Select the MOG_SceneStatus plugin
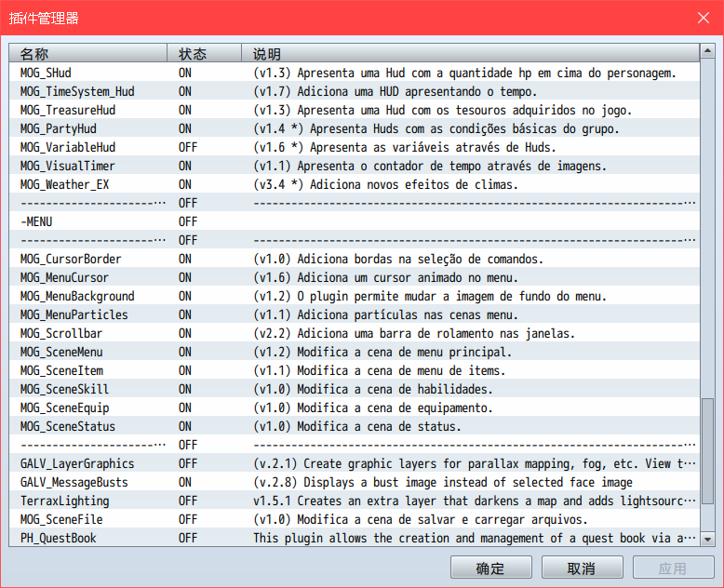 [x=355, y=426]
